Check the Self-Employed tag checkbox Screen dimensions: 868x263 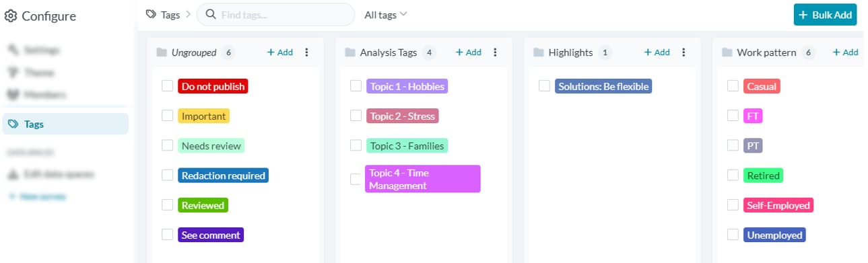733,204
